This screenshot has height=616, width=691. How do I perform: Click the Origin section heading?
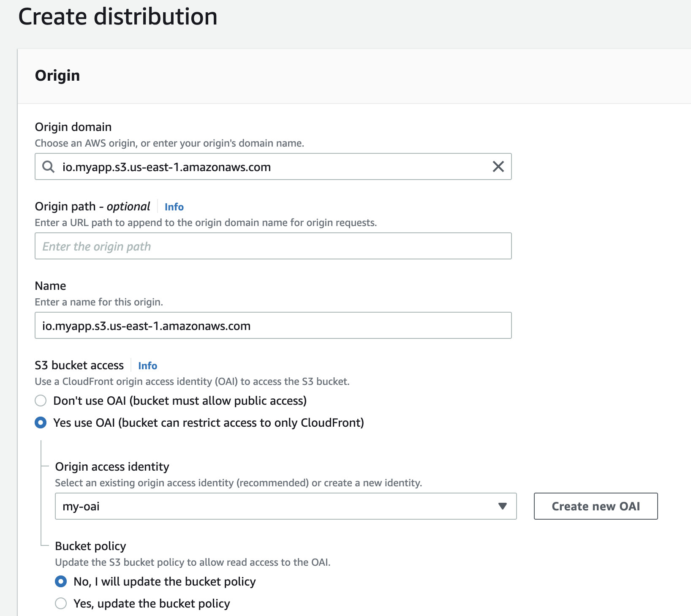[57, 76]
